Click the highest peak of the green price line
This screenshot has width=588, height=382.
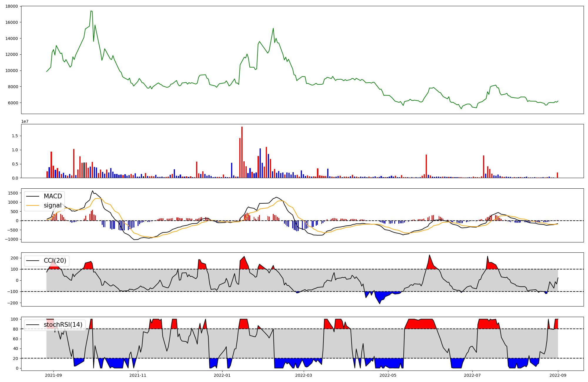[x=91, y=11]
